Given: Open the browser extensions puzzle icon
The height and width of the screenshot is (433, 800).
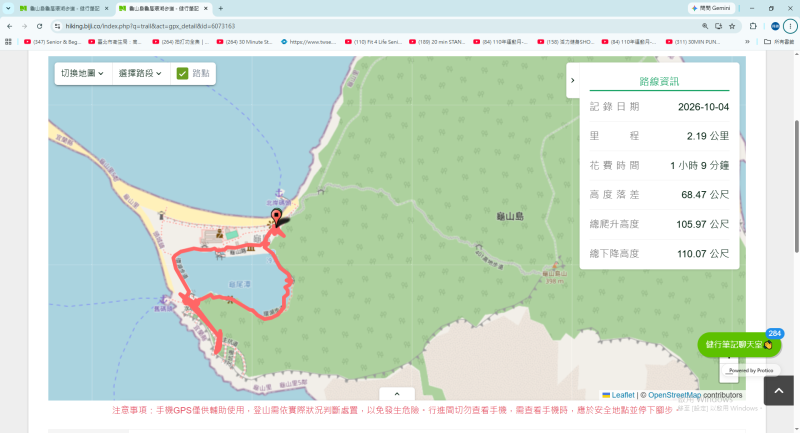Looking at the screenshot, I should coord(753,26).
